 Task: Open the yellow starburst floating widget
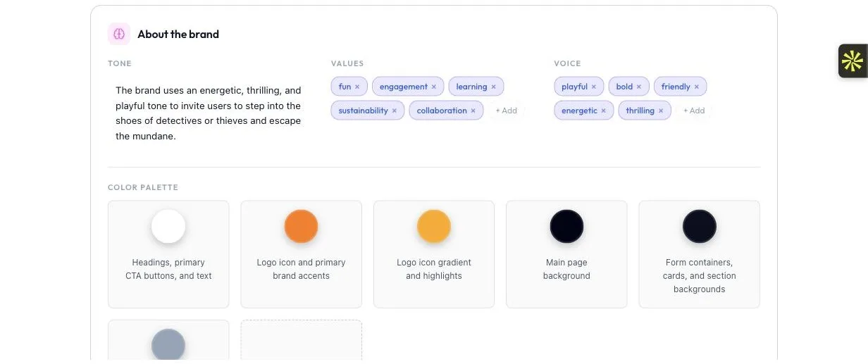point(852,61)
